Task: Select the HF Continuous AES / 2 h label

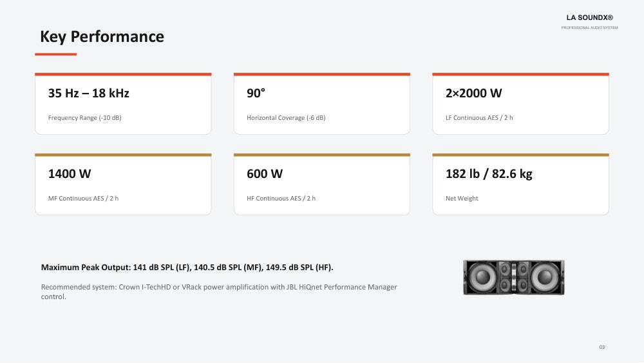Action: pyautogui.click(x=281, y=198)
